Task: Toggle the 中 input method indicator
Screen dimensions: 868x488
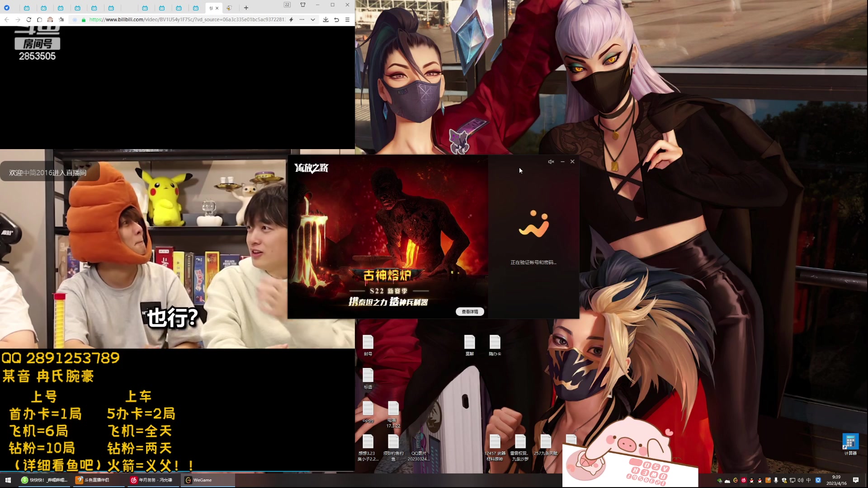Action: pos(808,480)
